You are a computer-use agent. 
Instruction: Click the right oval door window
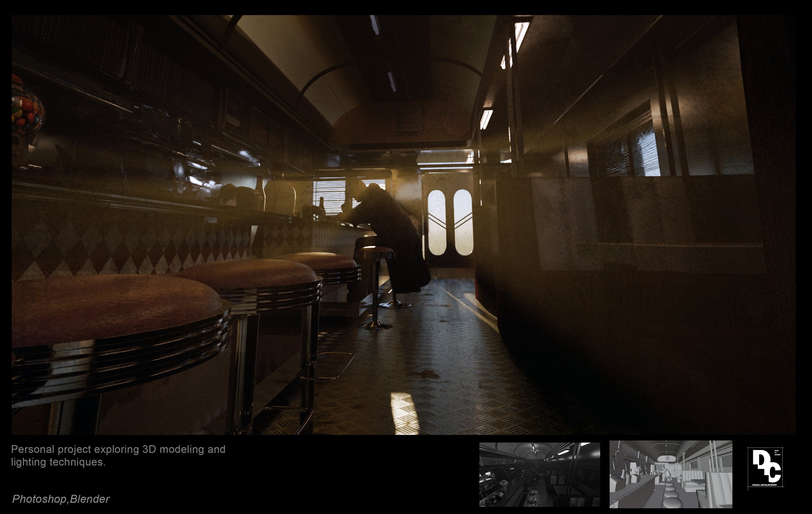(x=463, y=223)
